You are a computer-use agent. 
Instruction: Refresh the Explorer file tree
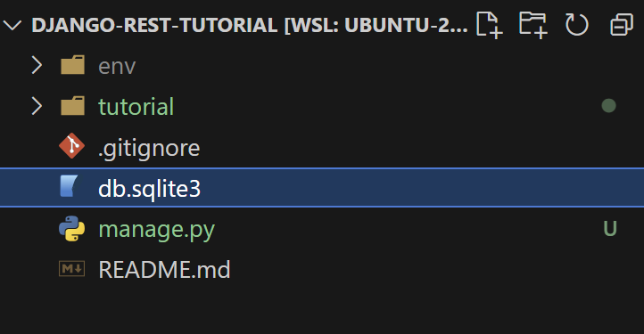point(576,25)
